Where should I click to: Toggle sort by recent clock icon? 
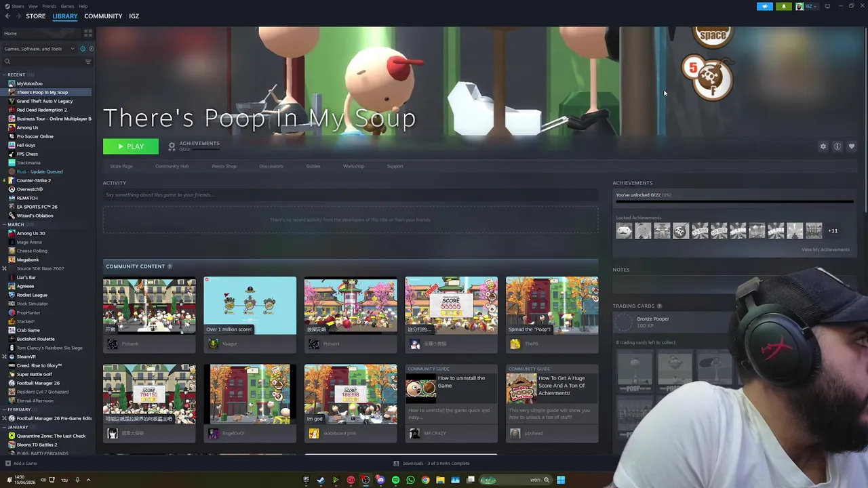[83, 49]
